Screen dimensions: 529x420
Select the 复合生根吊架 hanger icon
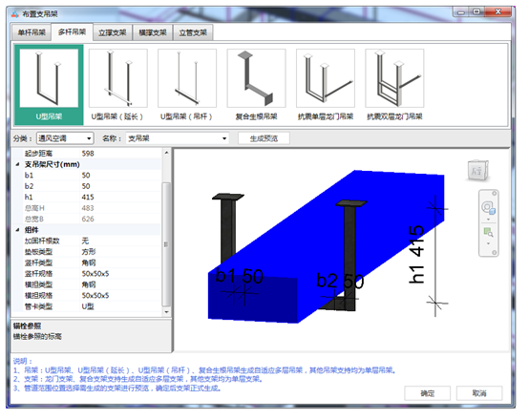[x=257, y=78]
